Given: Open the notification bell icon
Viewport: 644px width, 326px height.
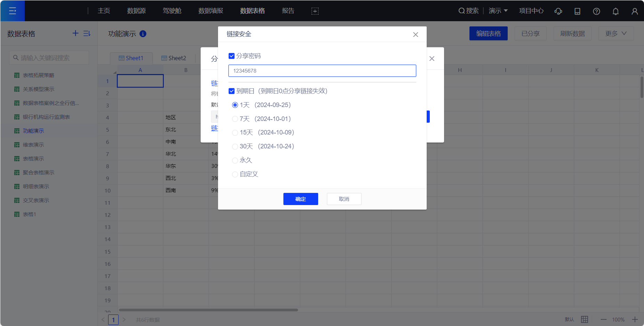Looking at the screenshot, I should pyautogui.click(x=615, y=11).
